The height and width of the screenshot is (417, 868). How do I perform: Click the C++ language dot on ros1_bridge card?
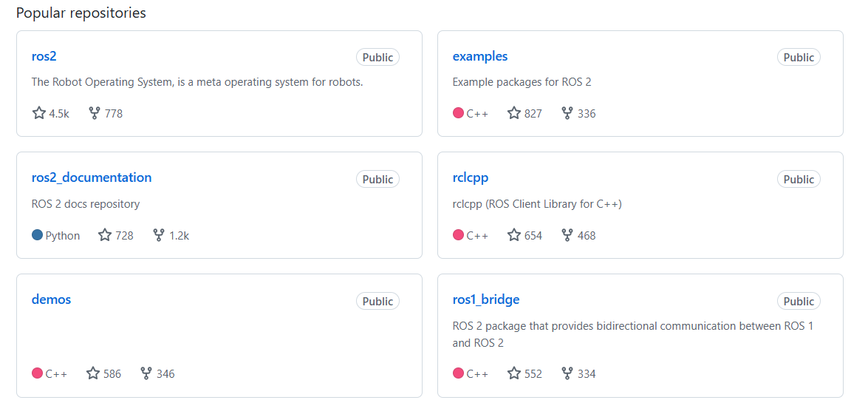pos(458,373)
